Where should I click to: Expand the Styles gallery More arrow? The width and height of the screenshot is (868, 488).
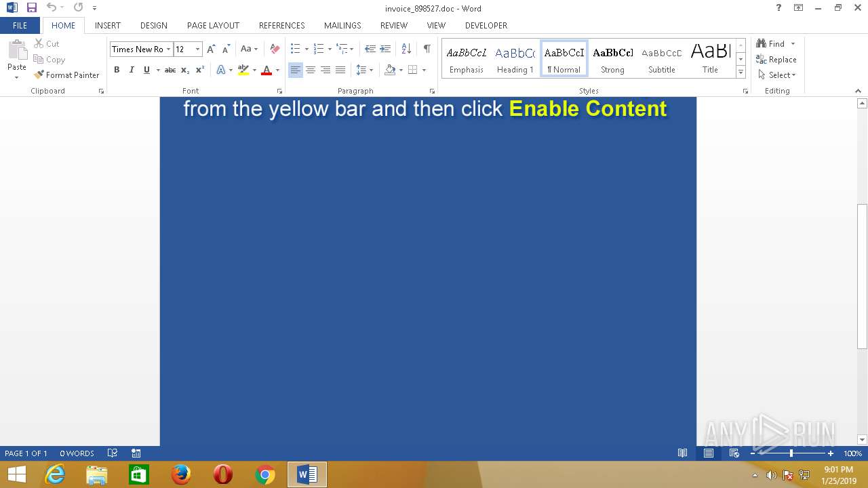(x=741, y=73)
